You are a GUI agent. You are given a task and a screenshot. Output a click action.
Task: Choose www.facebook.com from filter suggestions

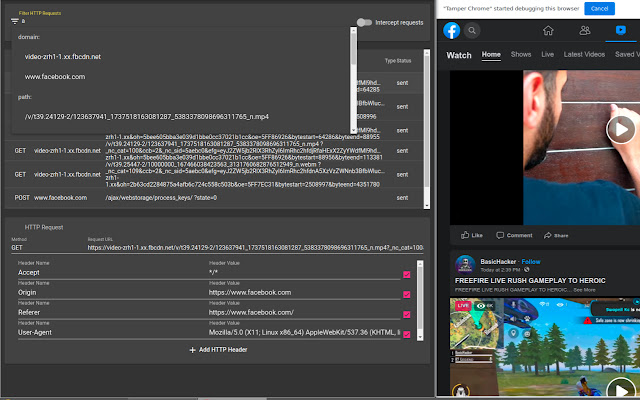click(55, 77)
